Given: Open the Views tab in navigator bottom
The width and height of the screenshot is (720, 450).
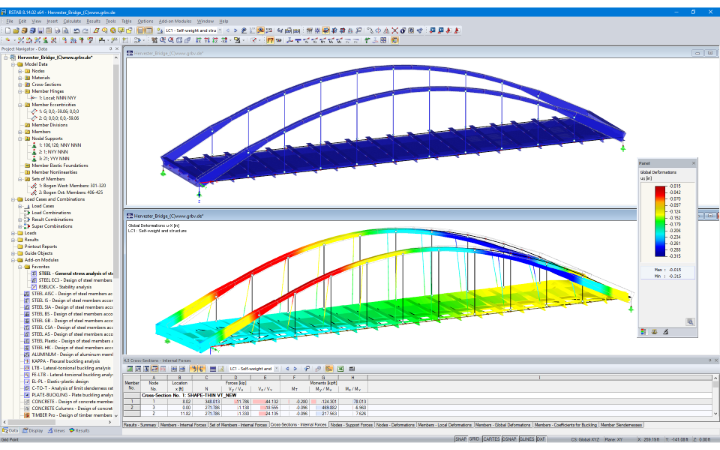Looking at the screenshot, I should tap(56, 431).
